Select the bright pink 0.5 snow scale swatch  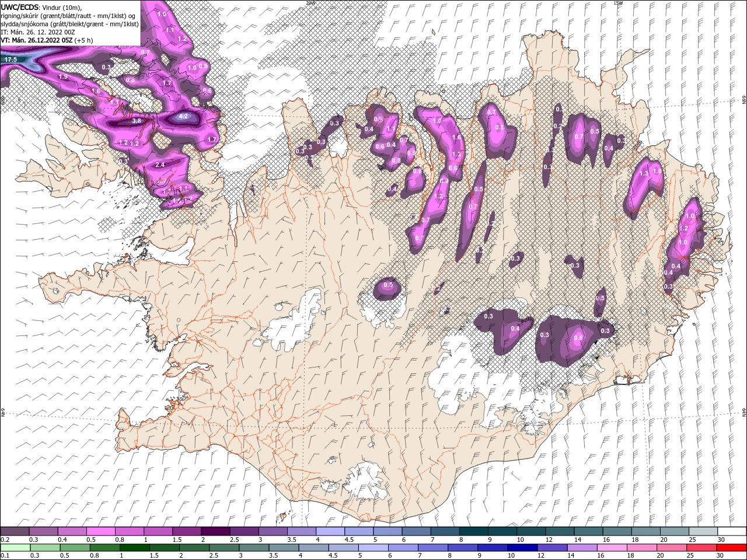[100, 531]
